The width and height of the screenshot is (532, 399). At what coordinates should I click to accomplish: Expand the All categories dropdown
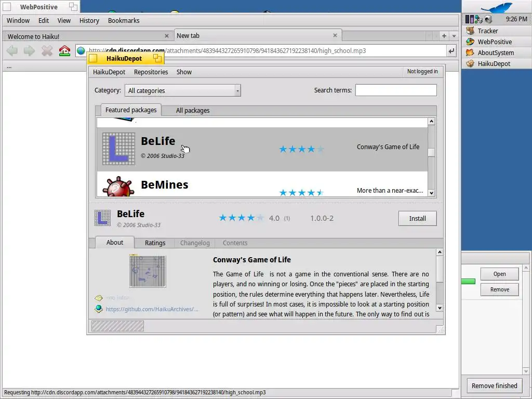(x=182, y=90)
